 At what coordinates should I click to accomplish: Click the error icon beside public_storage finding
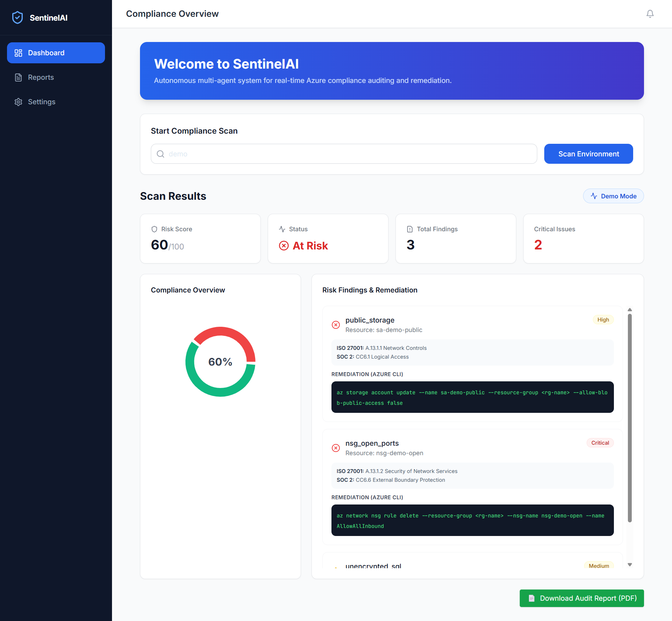point(336,325)
